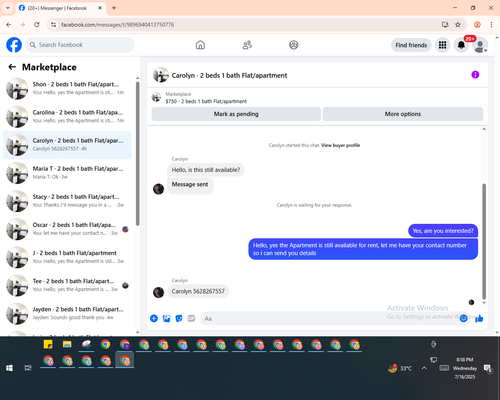Open the notifications bell
This screenshot has width=500, height=400.
tap(461, 45)
